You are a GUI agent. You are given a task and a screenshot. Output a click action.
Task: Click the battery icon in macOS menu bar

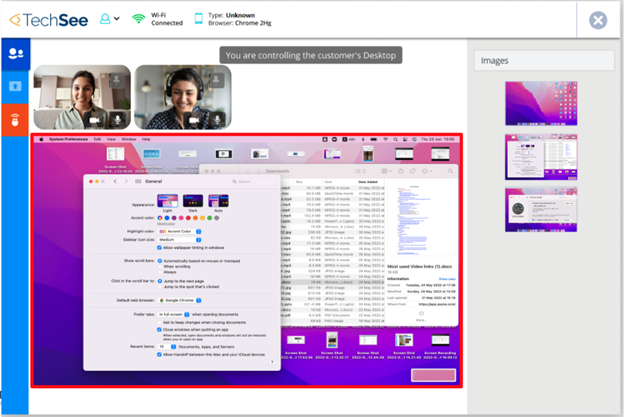pyautogui.click(x=374, y=139)
